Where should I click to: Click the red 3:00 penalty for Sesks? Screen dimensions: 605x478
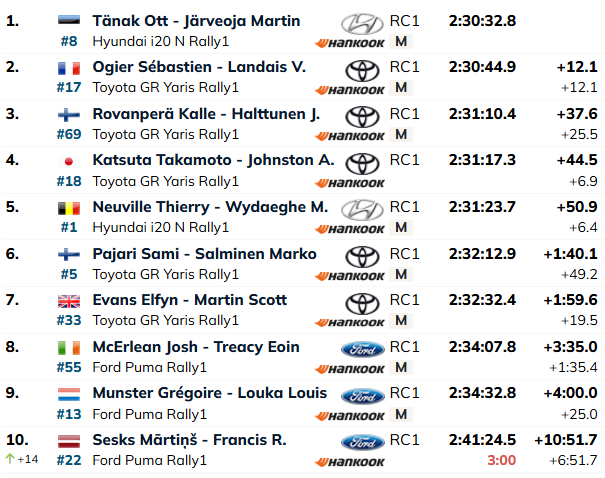tap(501, 460)
